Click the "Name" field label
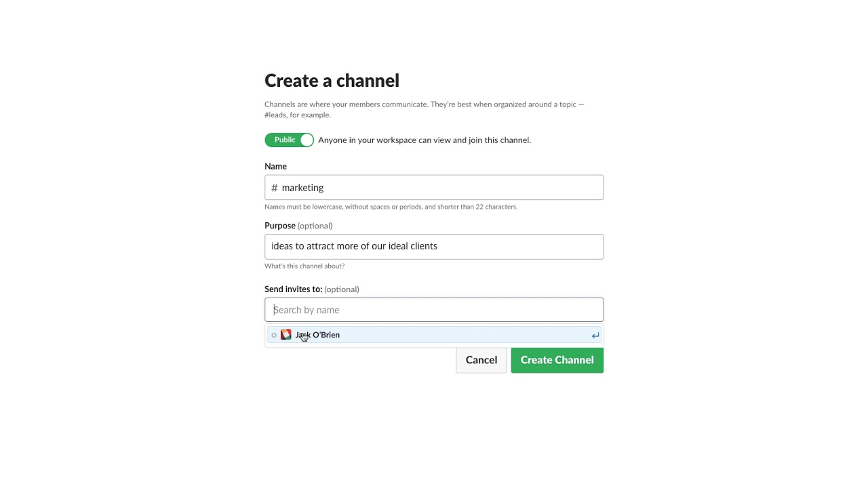Image resolution: width=868 pixels, height=488 pixels. point(275,166)
